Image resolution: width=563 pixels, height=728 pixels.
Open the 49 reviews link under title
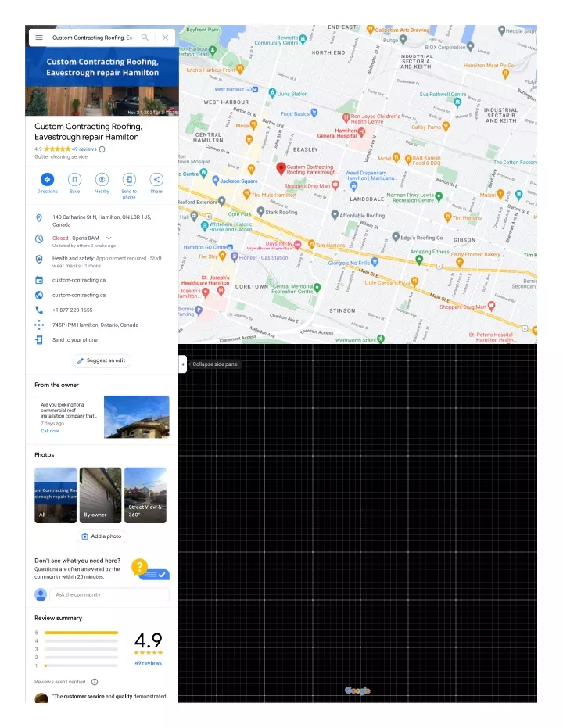(x=84, y=149)
